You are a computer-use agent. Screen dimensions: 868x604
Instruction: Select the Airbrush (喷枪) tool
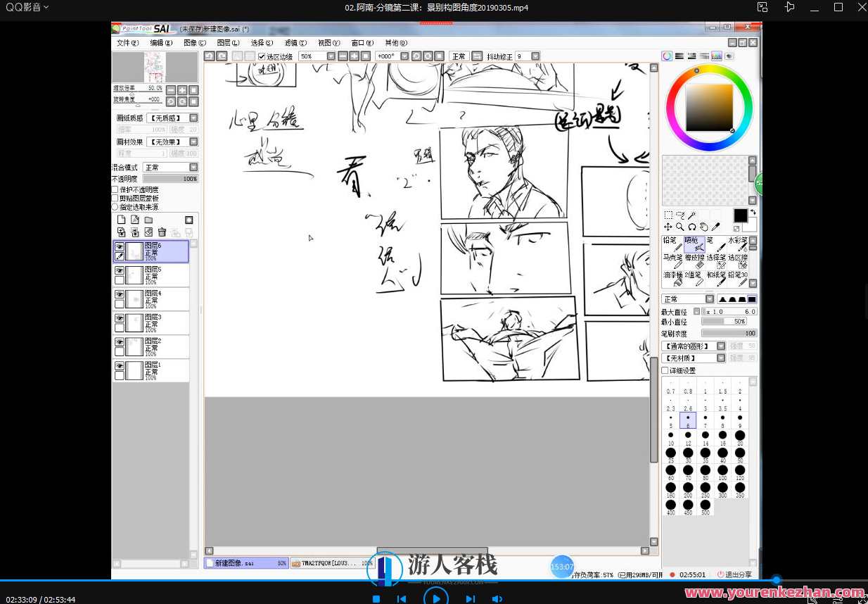(x=694, y=246)
